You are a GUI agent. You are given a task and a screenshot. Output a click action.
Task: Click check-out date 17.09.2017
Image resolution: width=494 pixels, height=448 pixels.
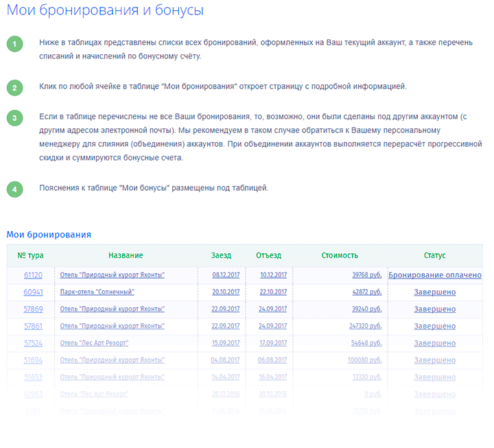(x=273, y=343)
